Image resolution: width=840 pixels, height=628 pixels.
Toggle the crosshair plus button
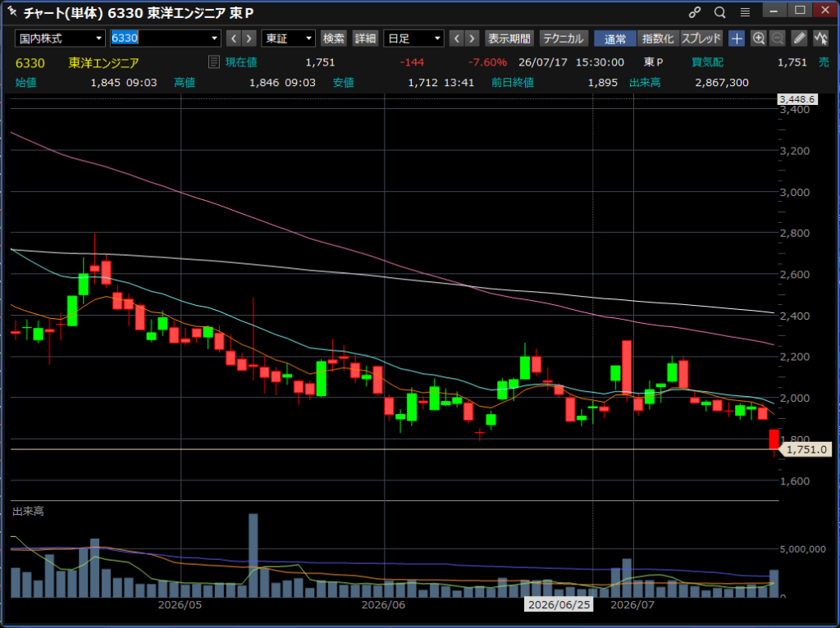tap(737, 39)
